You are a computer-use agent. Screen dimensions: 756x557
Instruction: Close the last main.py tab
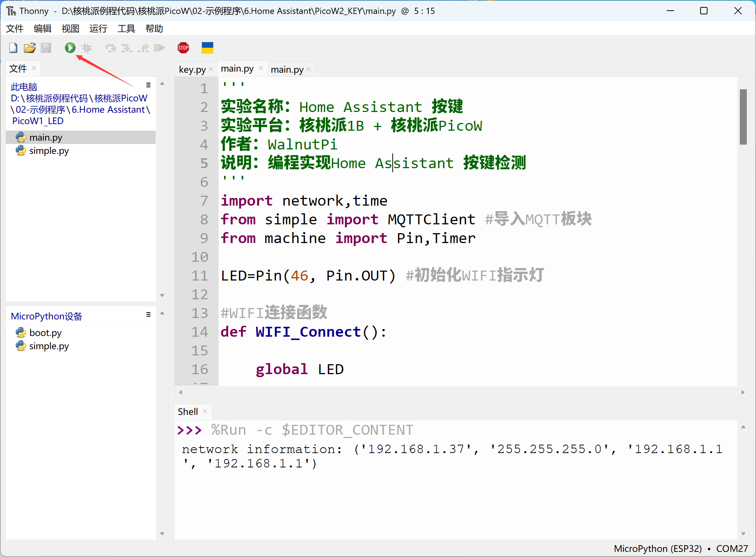pyautogui.click(x=309, y=69)
